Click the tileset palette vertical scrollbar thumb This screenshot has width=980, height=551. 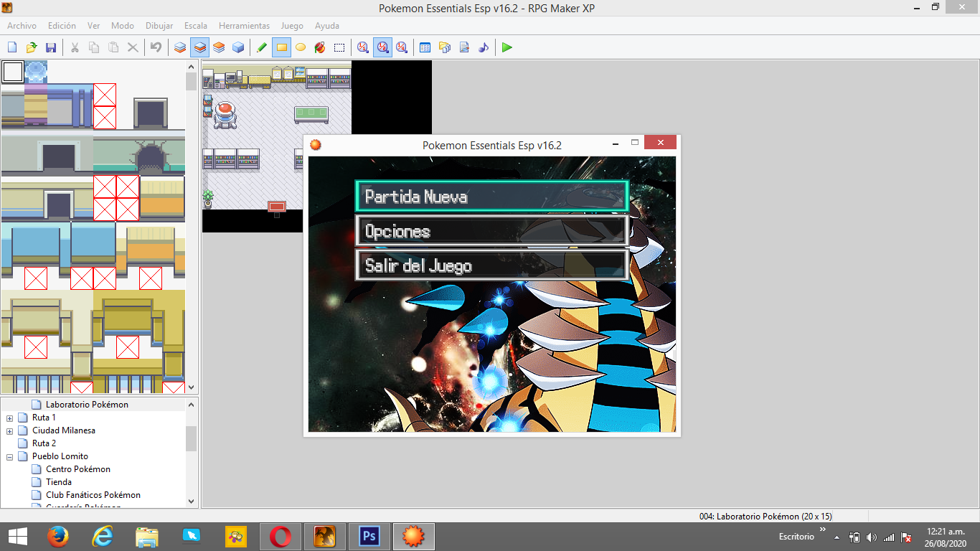point(191,81)
